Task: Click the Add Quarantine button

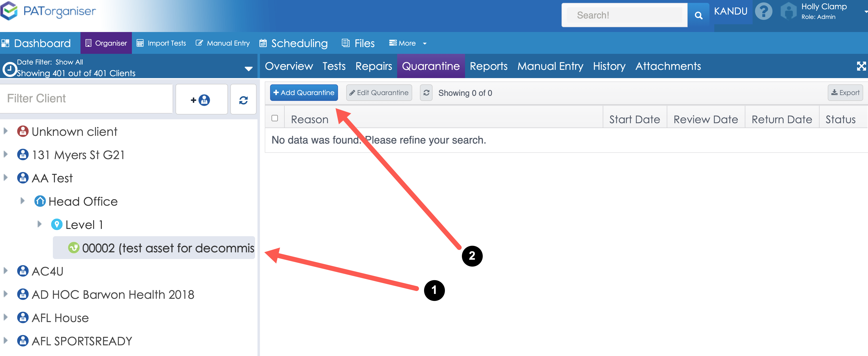Action: pos(304,93)
